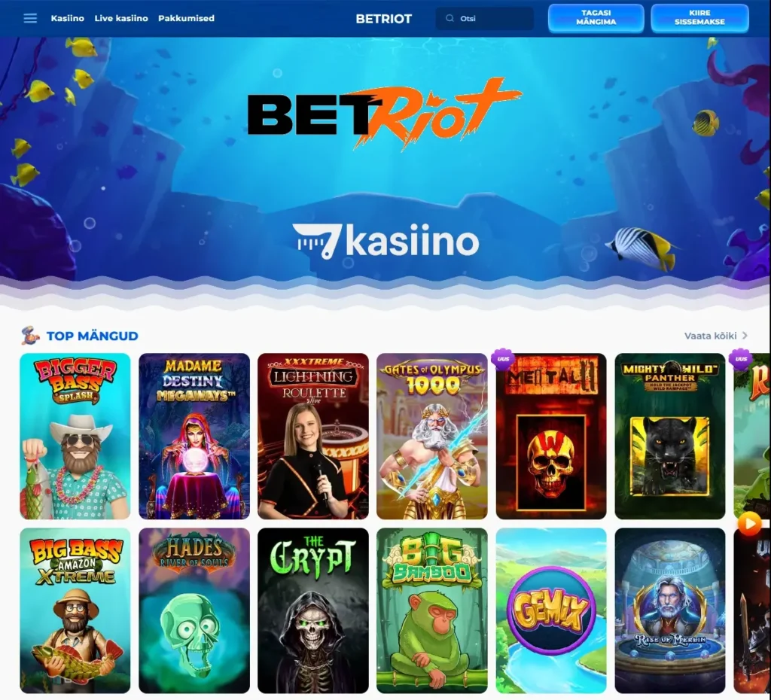Open Bigger Bass Splash game tile
Screen dimensions: 771x700
[x=75, y=436]
